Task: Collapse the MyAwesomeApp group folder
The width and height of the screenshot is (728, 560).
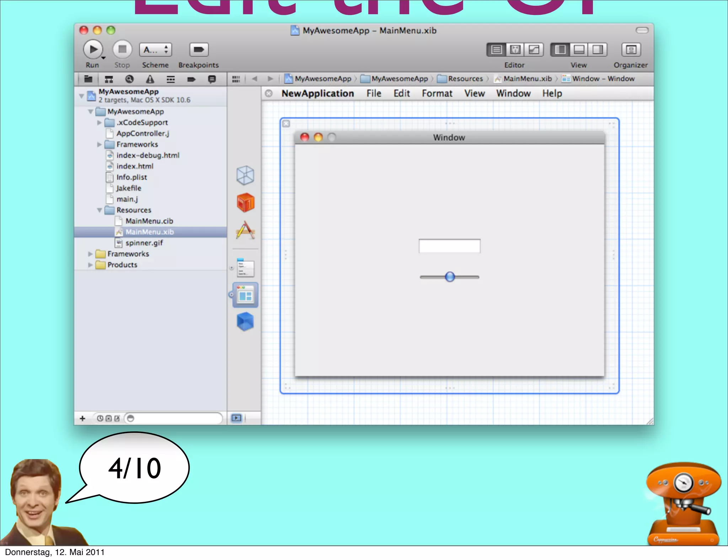Action: coord(90,112)
